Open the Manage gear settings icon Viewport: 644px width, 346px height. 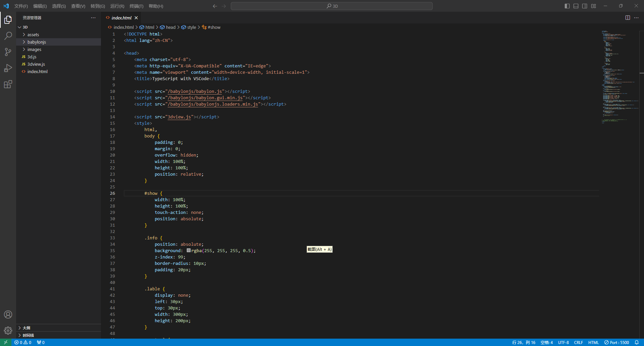tap(8, 331)
